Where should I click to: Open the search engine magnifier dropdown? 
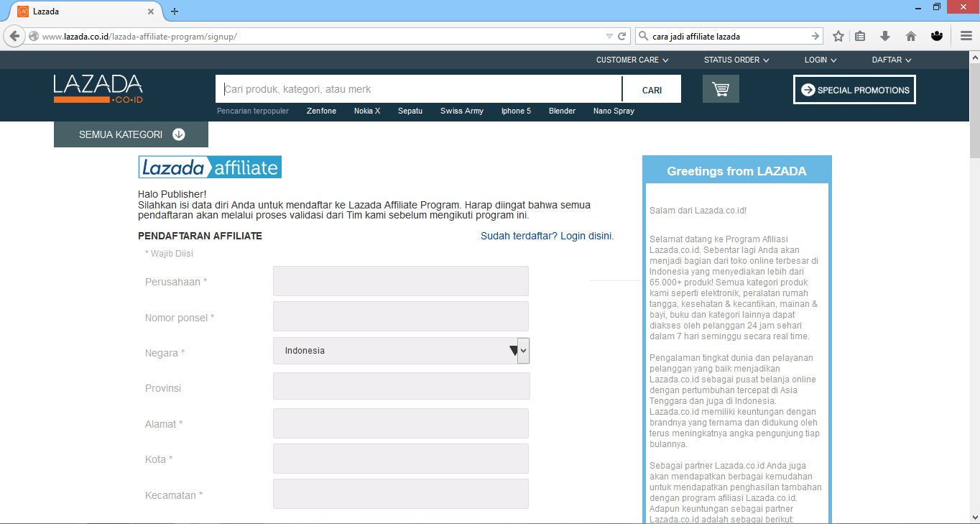click(644, 36)
